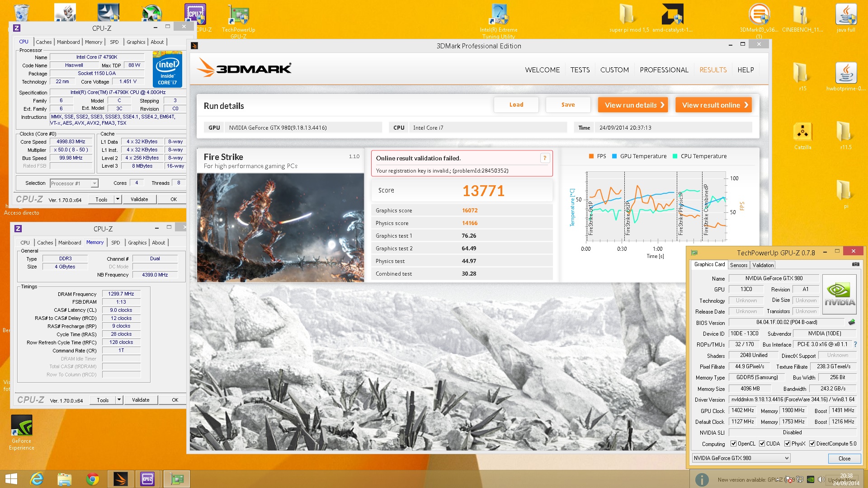Click the BIOS save chip icon
868x488 pixels.
tap(852, 322)
